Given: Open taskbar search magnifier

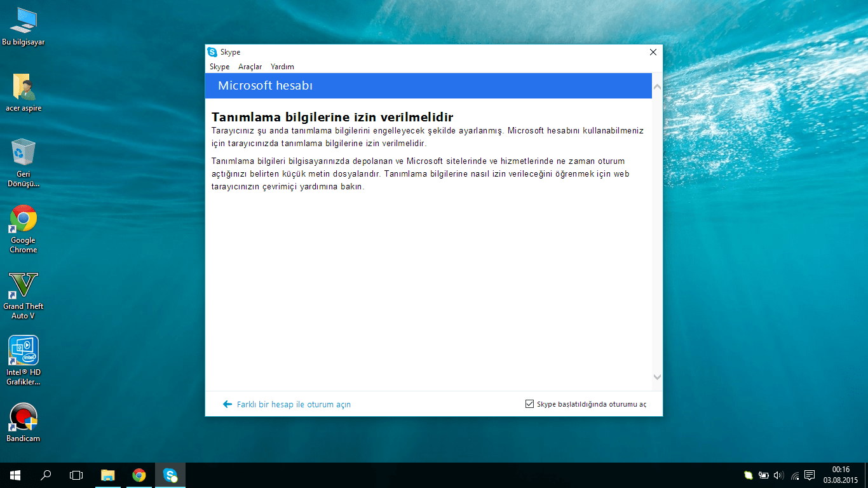Looking at the screenshot, I should [x=46, y=475].
